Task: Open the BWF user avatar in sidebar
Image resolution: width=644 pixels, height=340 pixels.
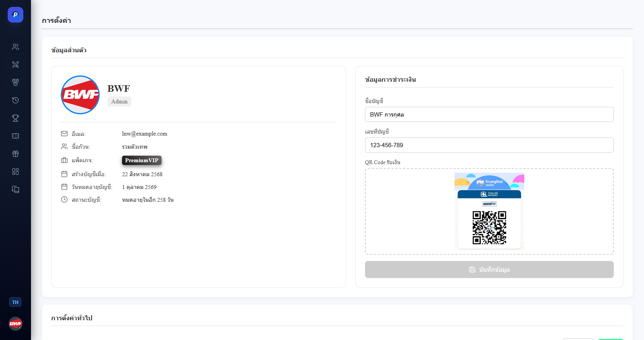Action: (x=15, y=324)
